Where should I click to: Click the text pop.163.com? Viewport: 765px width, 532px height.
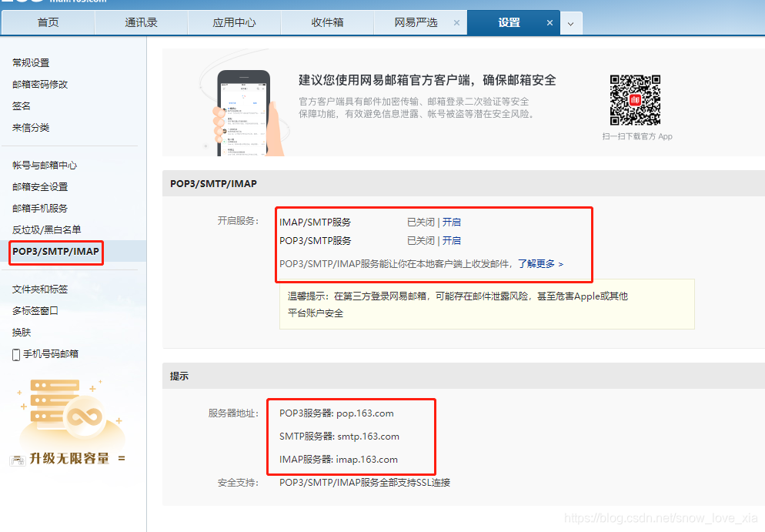coord(365,413)
